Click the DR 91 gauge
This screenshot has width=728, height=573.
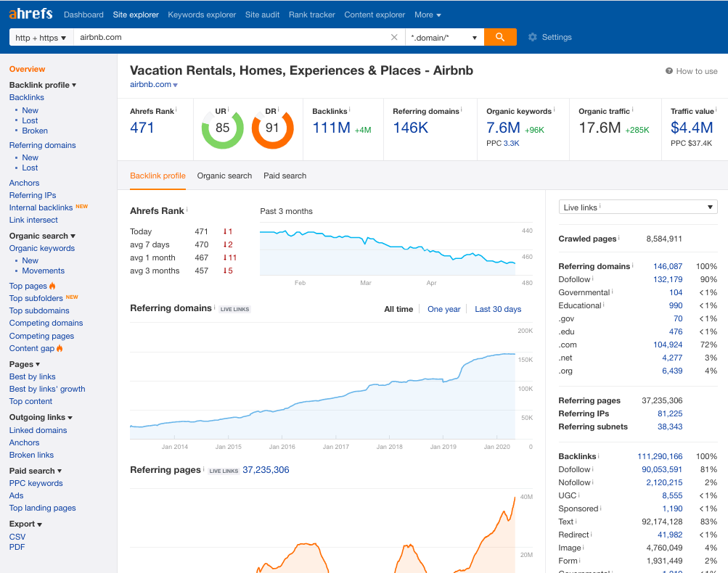click(272, 128)
